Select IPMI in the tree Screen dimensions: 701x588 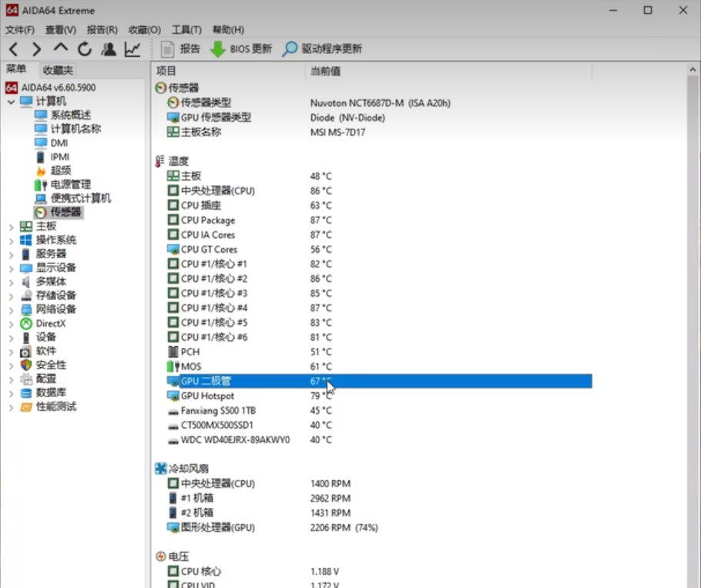point(60,156)
